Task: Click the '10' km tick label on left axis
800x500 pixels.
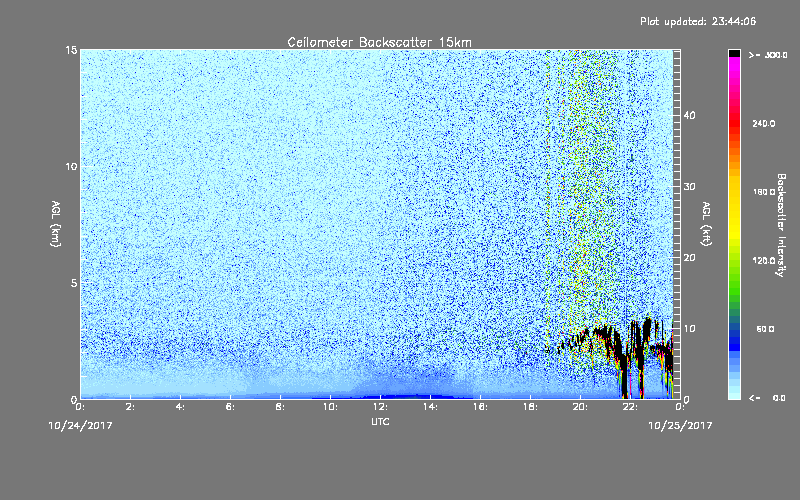Action: point(71,166)
